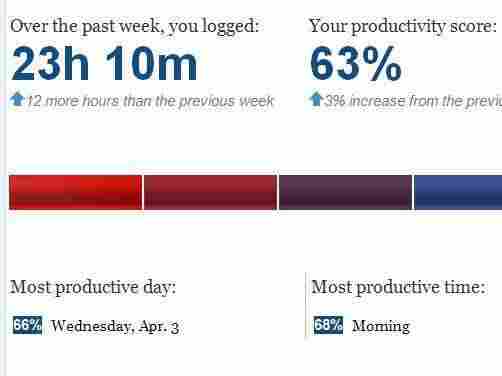Select the Morning productive time entry
Screen dimensions: 502x376
381,326
